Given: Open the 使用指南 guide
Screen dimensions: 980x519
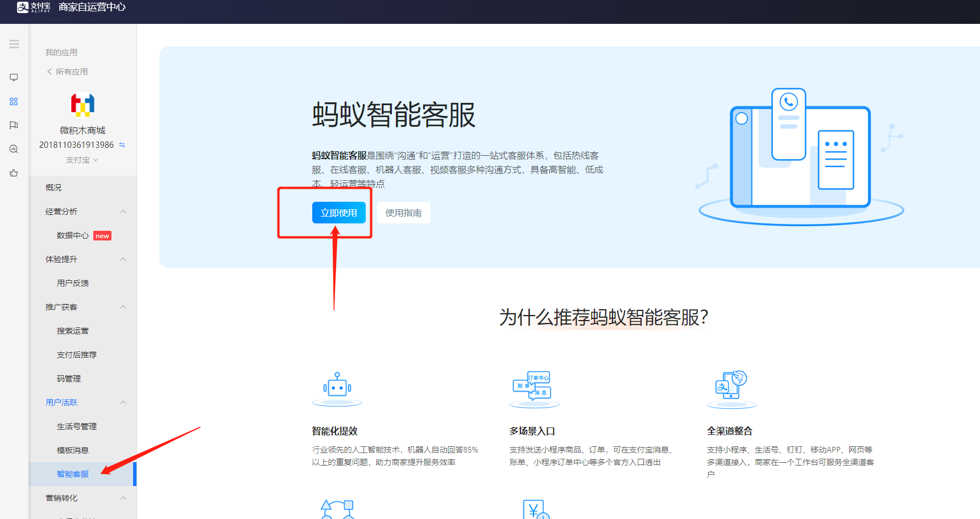Looking at the screenshot, I should tap(404, 213).
